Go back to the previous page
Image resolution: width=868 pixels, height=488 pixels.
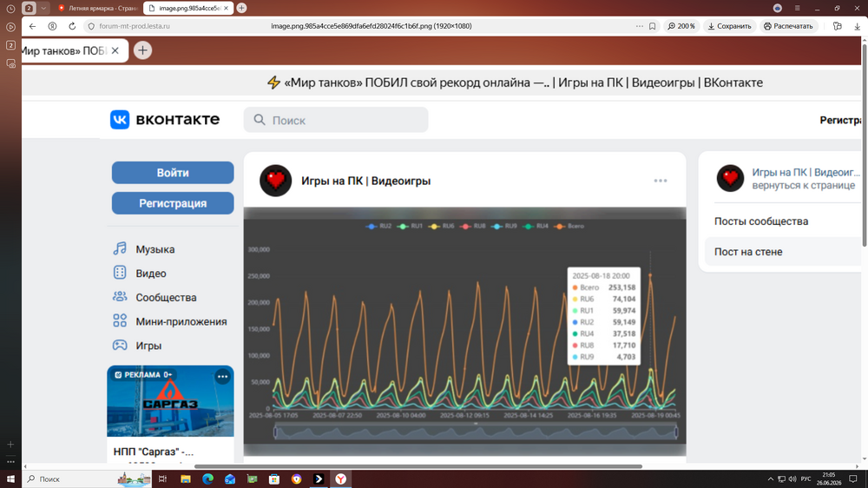(32, 26)
